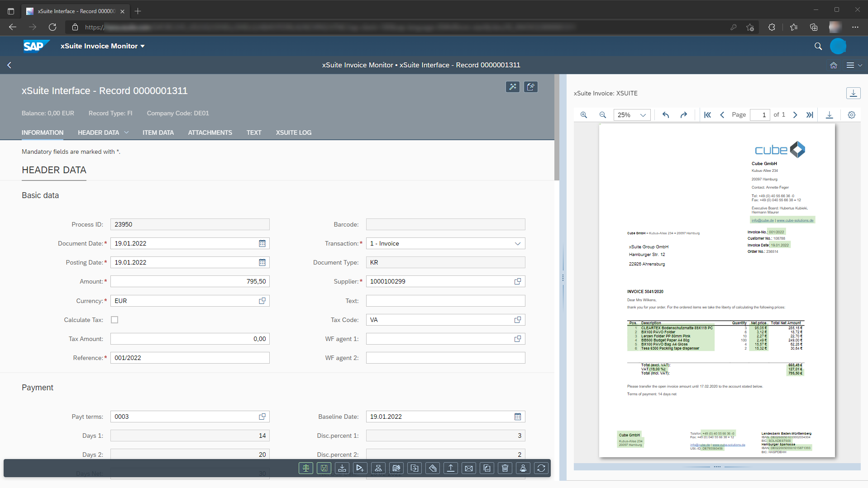Open the Transaction dropdown showing 1 - Invoice
Image resolution: width=868 pixels, height=488 pixels.
click(x=517, y=243)
